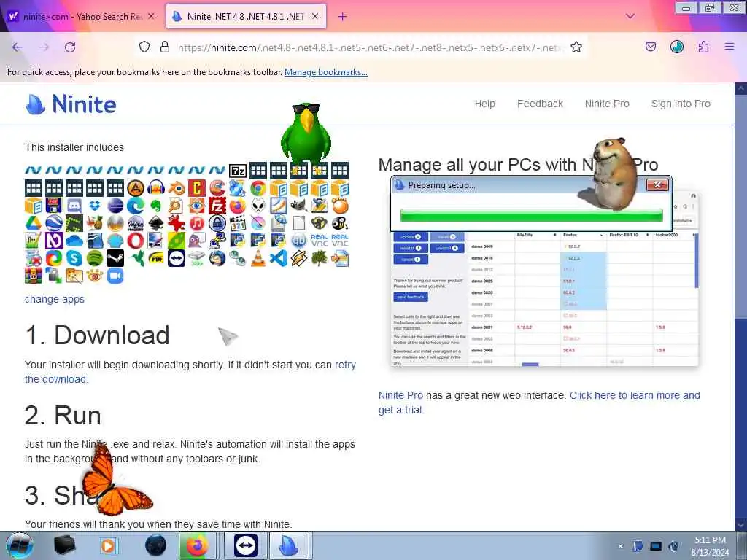Open Ninite Pro in the header

coord(607,104)
